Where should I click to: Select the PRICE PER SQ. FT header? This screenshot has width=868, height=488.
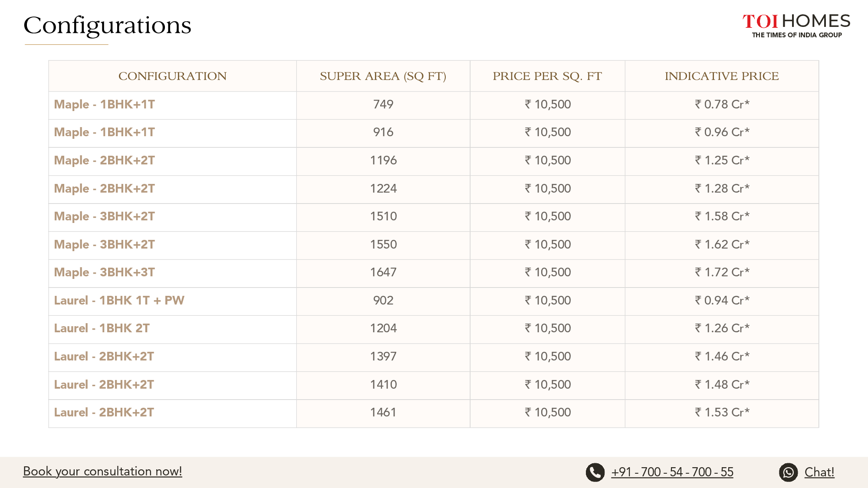(547, 76)
